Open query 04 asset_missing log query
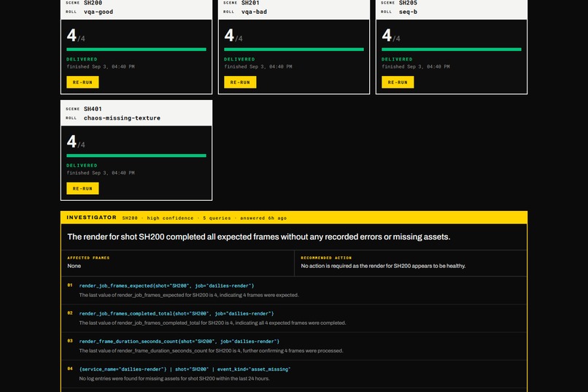The image size is (588, 392). click(185, 369)
